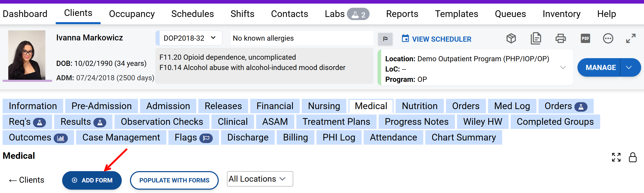Viewport: 644px width, 193px height.
Task: Expand the Location details chevron
Action: (563, 67)
